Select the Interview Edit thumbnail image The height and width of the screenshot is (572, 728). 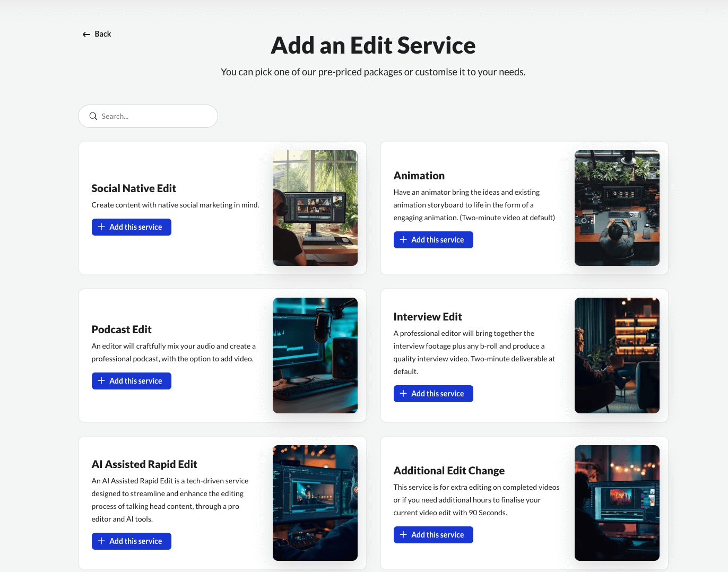(x=617, y=356)
